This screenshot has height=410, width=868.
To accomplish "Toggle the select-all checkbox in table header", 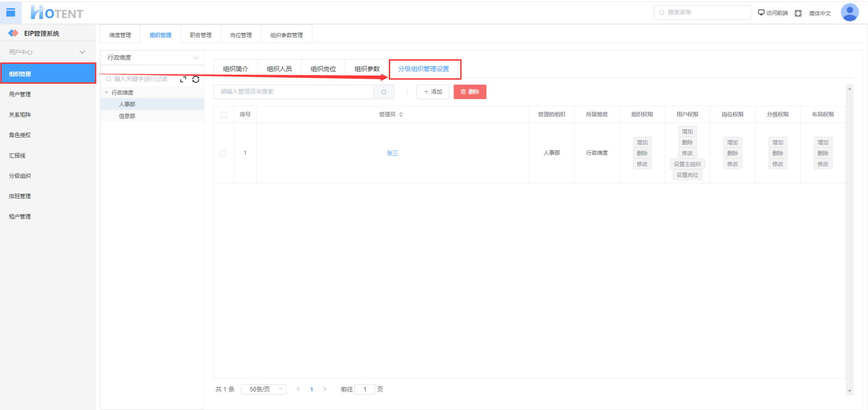I will pos(224,115).
